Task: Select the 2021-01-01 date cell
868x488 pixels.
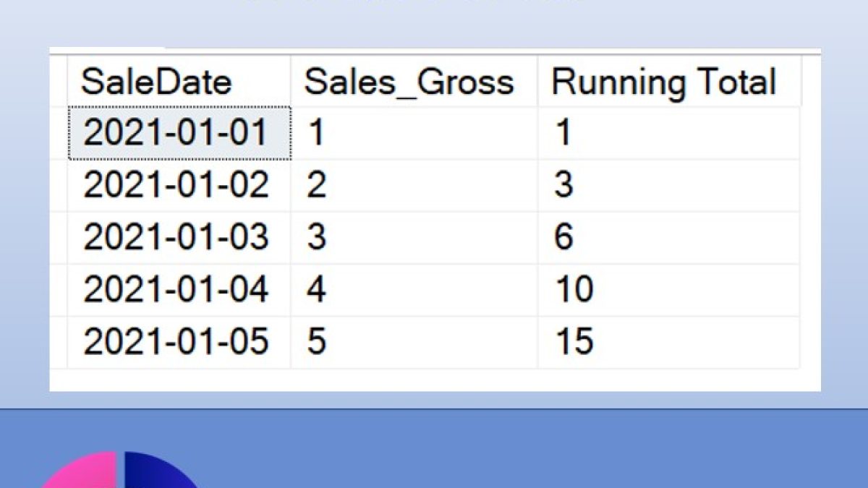Action: click(x=179, y=133)
